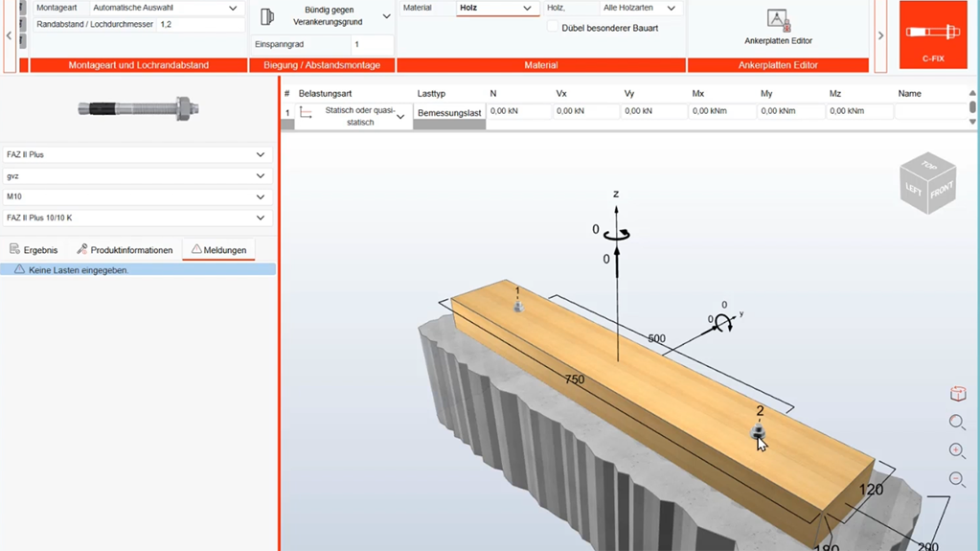Click the view orientation cube
The width and height of the screenshot is (980, 551).
tap(927, 183)
